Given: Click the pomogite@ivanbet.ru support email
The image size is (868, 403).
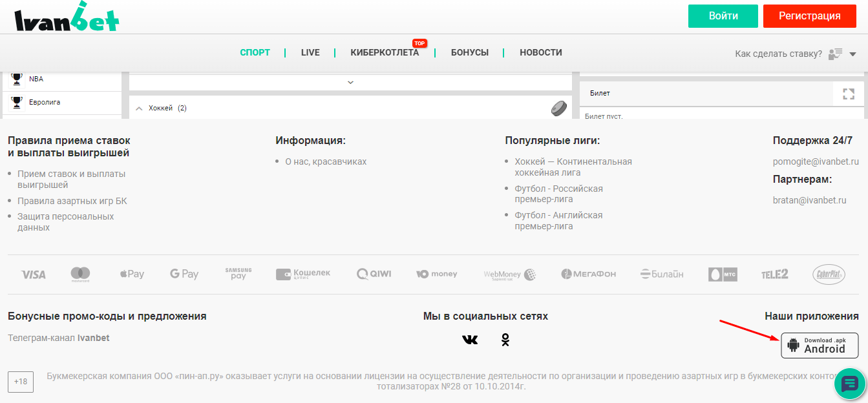Looking at the screenshot, I should 816,161.
